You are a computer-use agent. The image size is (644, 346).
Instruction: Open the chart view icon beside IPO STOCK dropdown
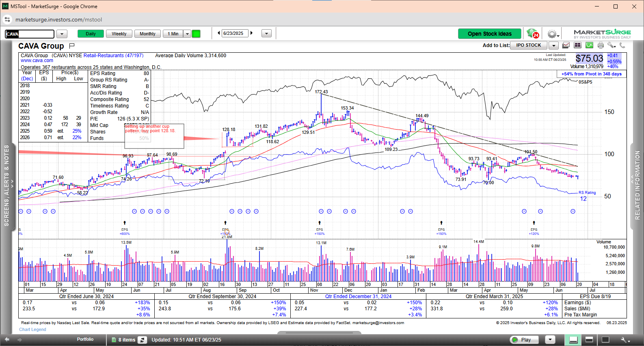click(566, 45)
